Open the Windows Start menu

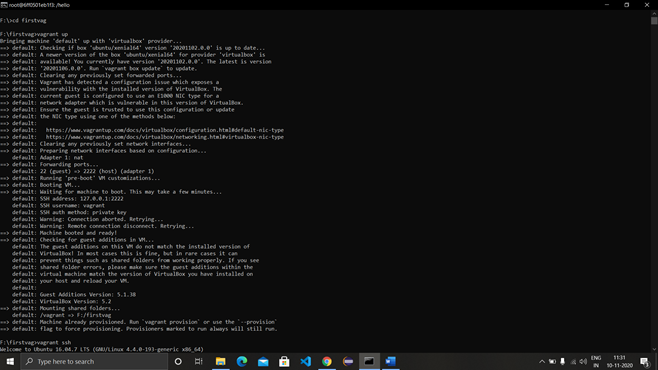[10, 361]
